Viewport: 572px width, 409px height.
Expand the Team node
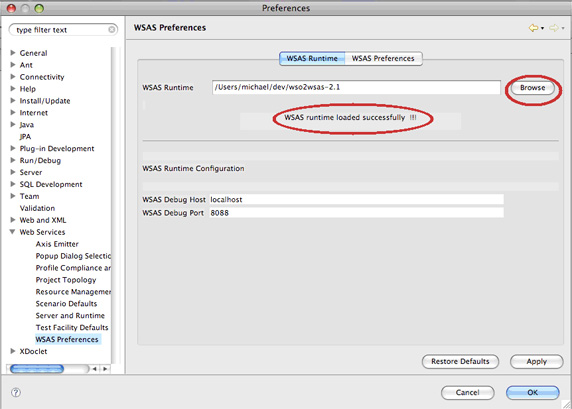[x=13, y=196]
